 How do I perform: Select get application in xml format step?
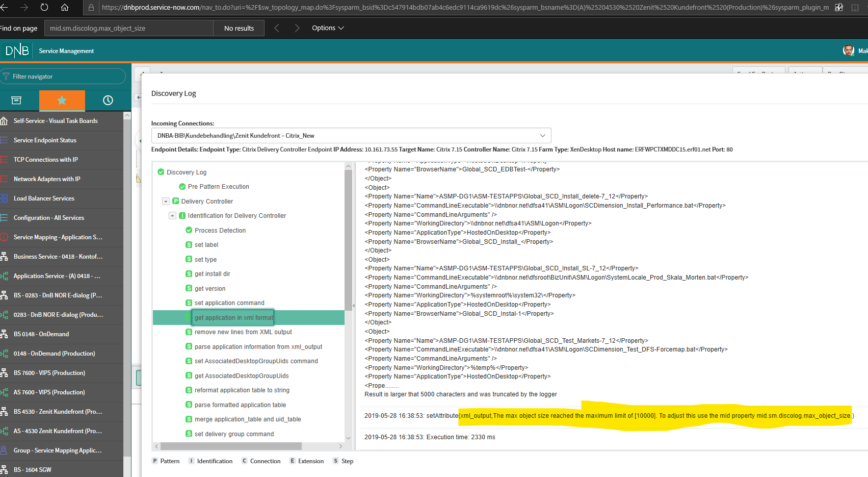click(233, 317)
